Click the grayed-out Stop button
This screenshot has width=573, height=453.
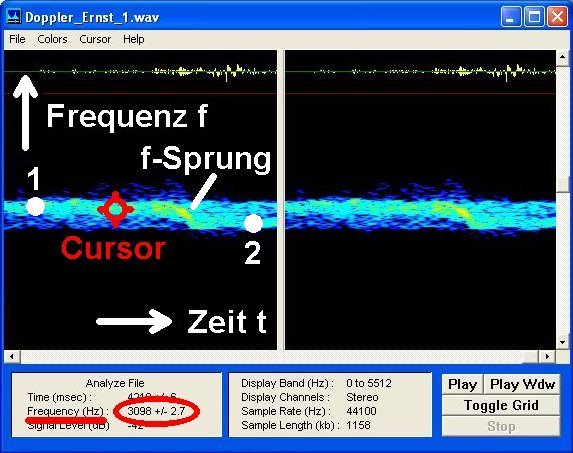[501, 426]
